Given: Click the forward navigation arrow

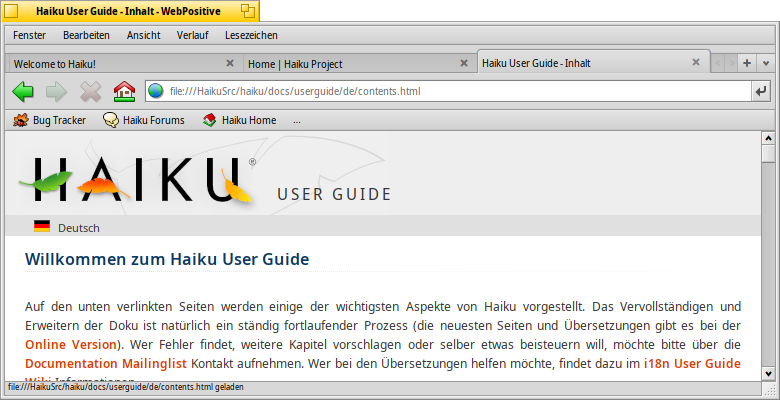Looking at the screenshot, I should click(56, 92).
